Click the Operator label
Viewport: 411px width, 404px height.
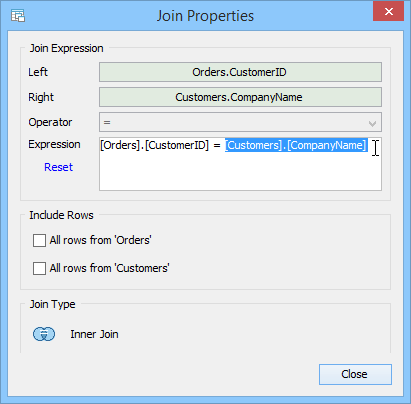pyautogui.click(x=50, y=122)
